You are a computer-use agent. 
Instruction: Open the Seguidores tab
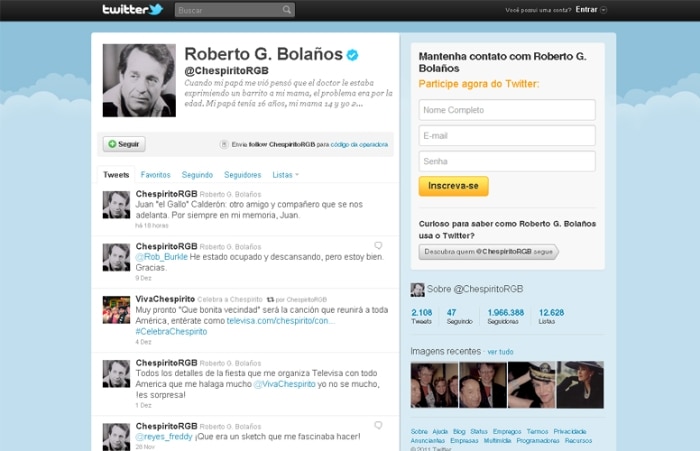[x=242, y=175]
